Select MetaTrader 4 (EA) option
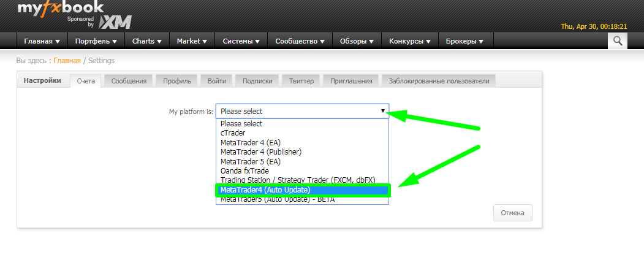Viewport: 644px width, 260px height. [302, 142]
